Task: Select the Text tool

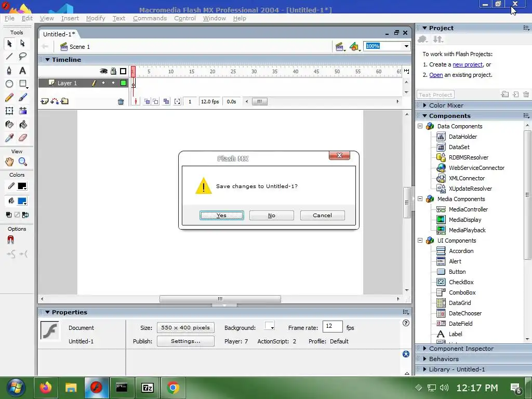Action: [23, 70]
